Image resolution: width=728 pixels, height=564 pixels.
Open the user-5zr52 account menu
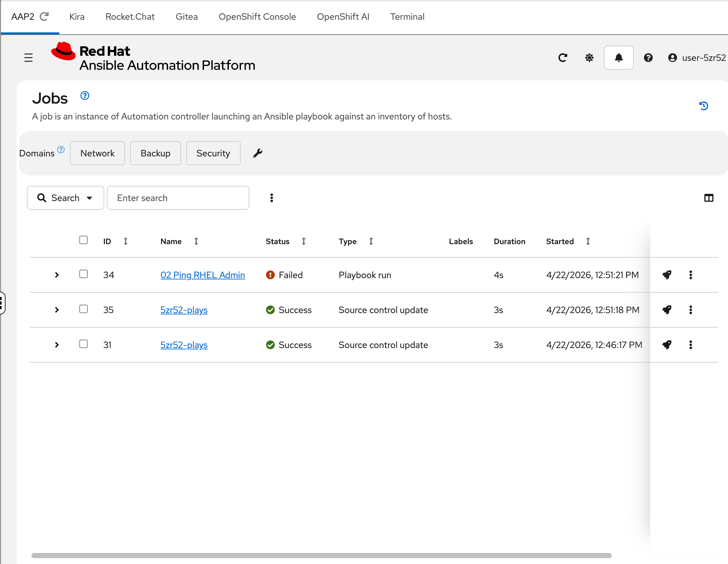click(x=697, y=58)
